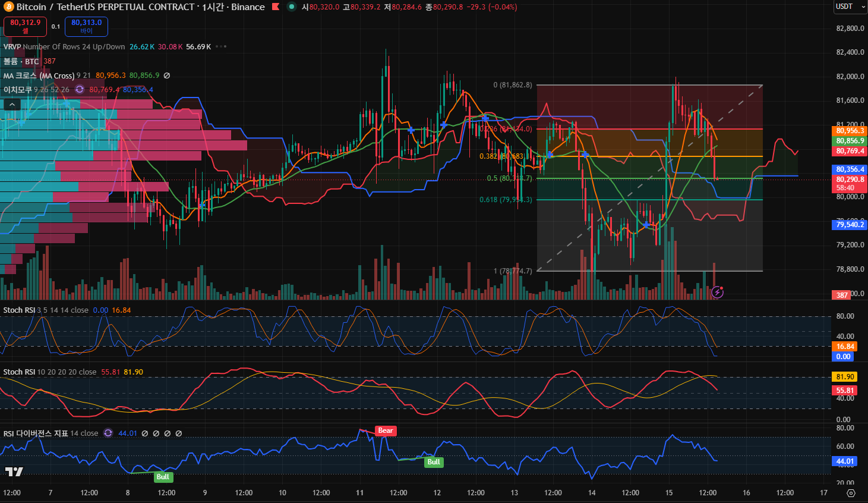Click the Fibonacci 0.5 level label
Image resolution: width=868 pixels, height=503 pixels.
point(510,178)
